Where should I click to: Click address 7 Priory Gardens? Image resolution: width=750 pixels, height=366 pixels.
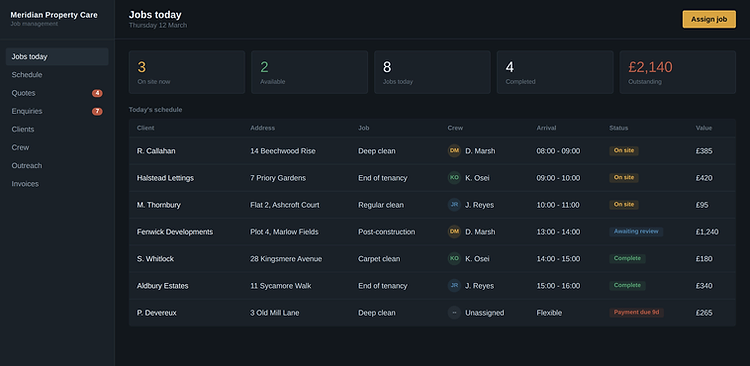click(x=278, y=178)
